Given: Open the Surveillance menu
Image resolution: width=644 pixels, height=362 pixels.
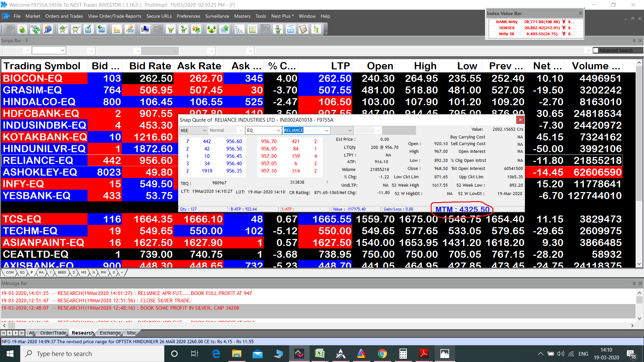Looking at the screenshot, I should (217, 16).
